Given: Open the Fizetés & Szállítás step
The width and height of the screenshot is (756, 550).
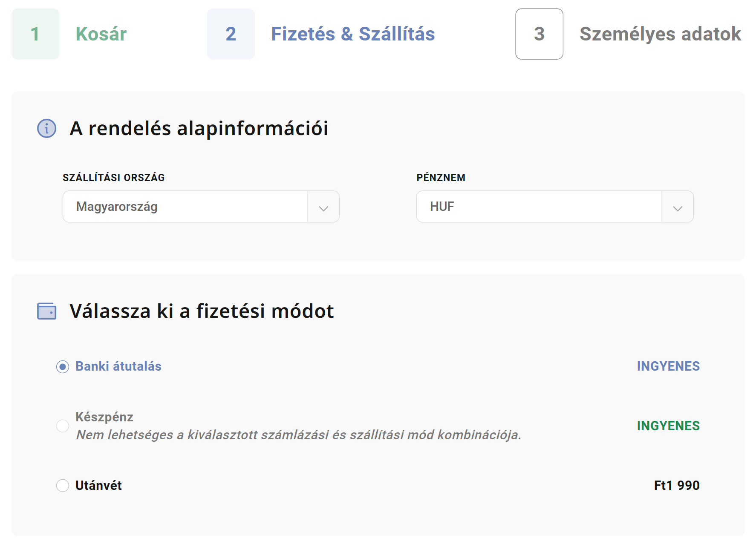Looking at the screenshot, I should 353,34.
